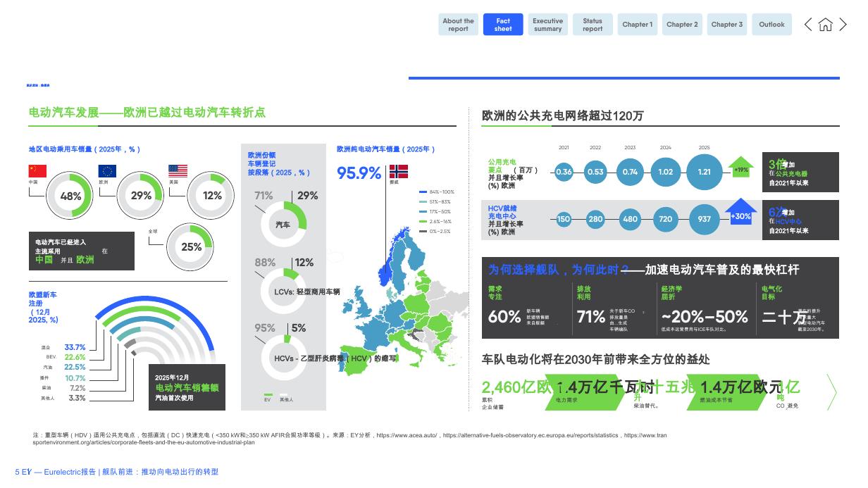Click the LCVs donut chart showing 12%
This screenshot has width=868, height=488.
(284, 290)
